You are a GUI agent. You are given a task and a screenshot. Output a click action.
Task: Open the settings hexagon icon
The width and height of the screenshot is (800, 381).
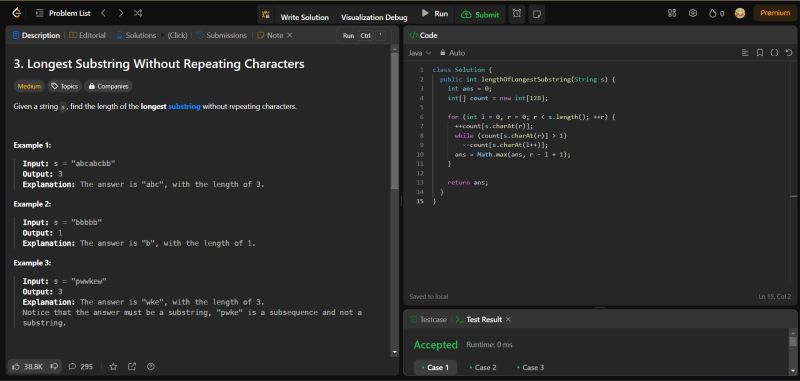(x=693, y=13)
